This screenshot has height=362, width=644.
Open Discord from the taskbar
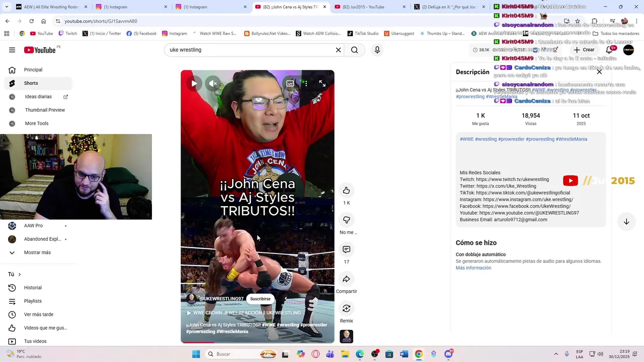pyautogui.click(x=448, y=354)
